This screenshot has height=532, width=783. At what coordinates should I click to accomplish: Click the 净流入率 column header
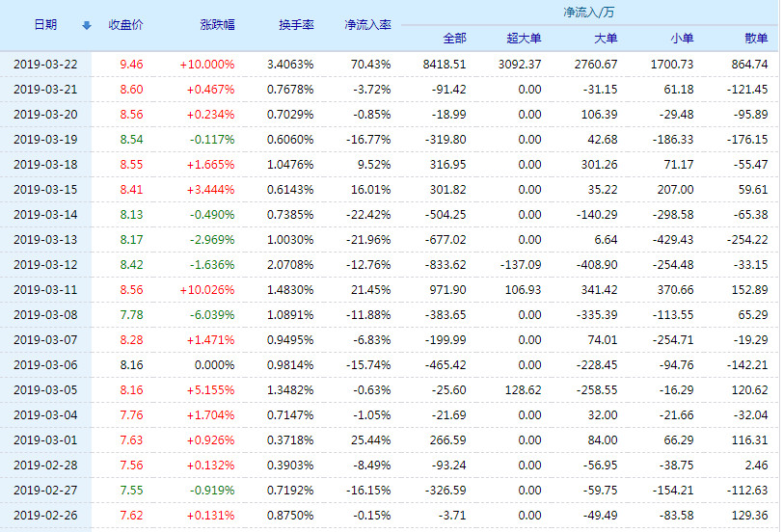[367, 25]
